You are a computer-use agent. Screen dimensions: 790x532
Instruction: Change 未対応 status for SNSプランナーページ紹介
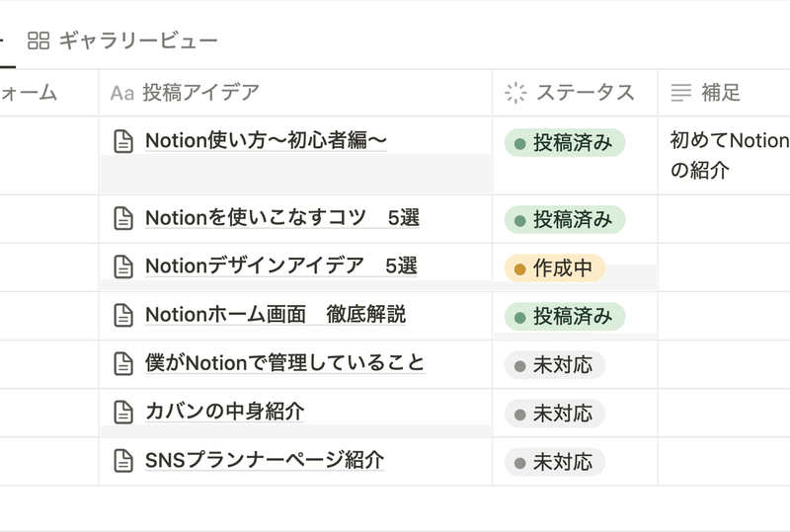555,462
